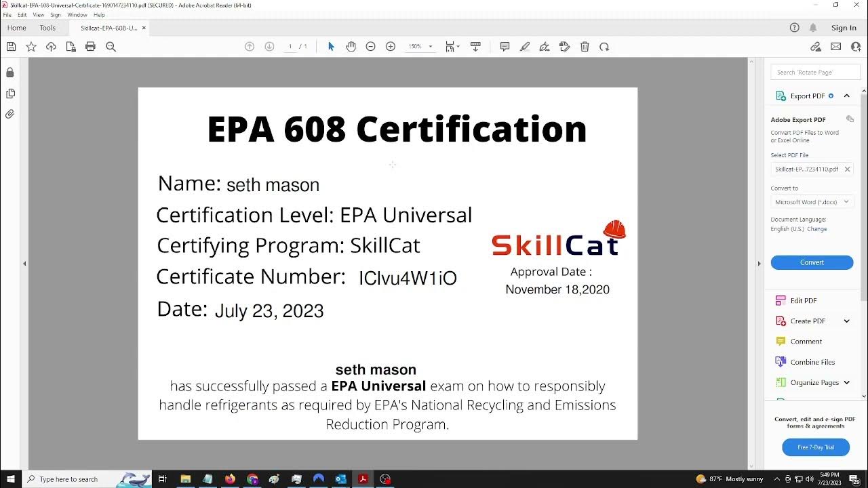Viewport: 868px width, 488px height.
Task: Expand the left navigation pane arrow
Action: [24, 264]
